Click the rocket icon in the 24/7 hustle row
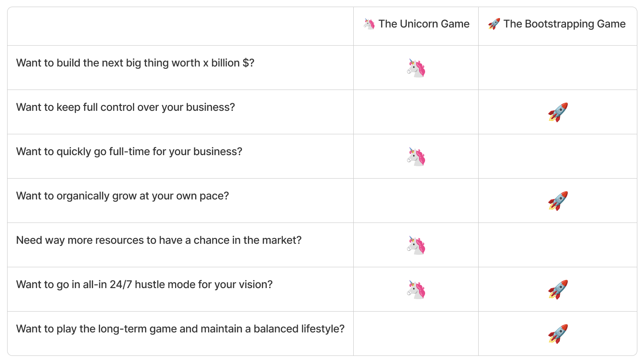 pos(558,289)
